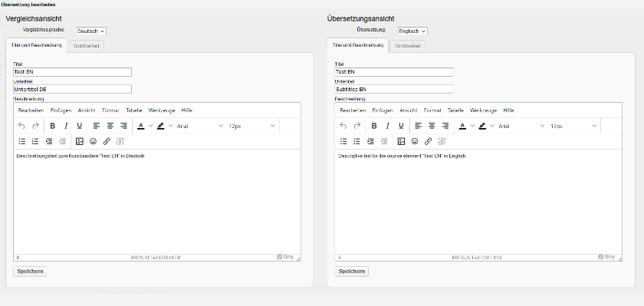Open Format menu in translation editor

(x=432, y=110)
